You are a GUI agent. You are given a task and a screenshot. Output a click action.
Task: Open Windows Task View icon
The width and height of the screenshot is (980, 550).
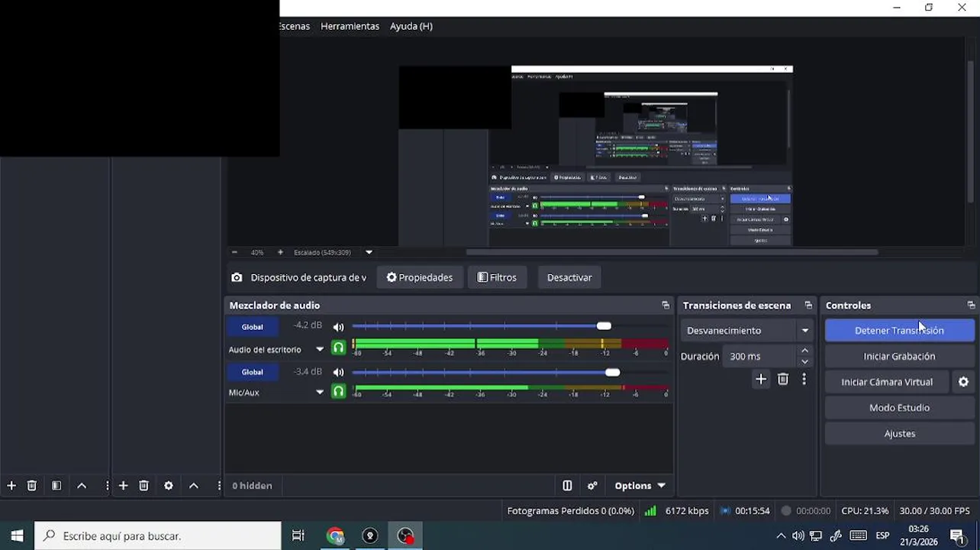tap(298, 536)
